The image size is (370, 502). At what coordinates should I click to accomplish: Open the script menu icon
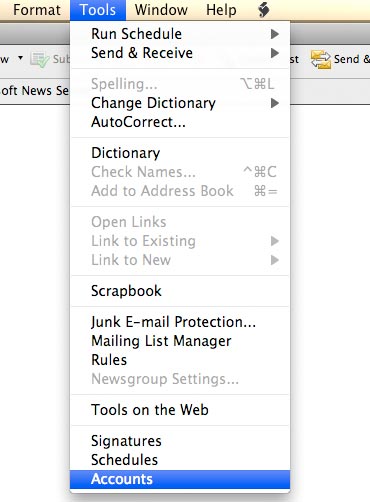click(263, 10)
